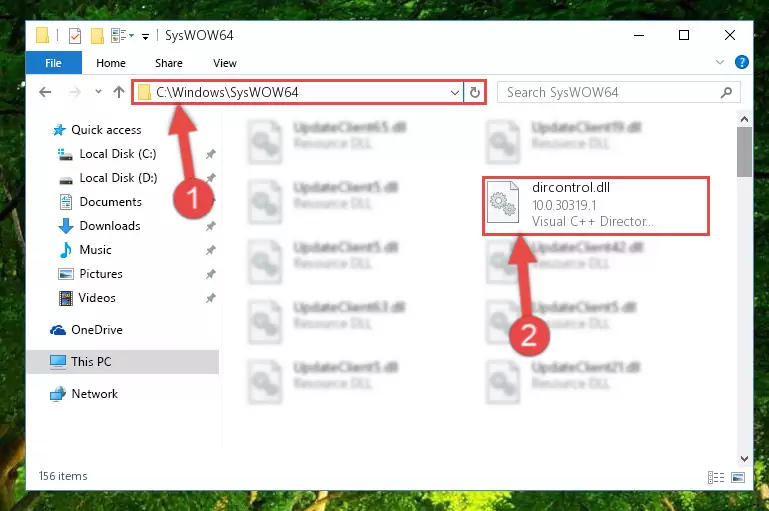Open Pictures in the sidebar
The width and height of the screenshot is (769, 511).
tap(101, 274)
